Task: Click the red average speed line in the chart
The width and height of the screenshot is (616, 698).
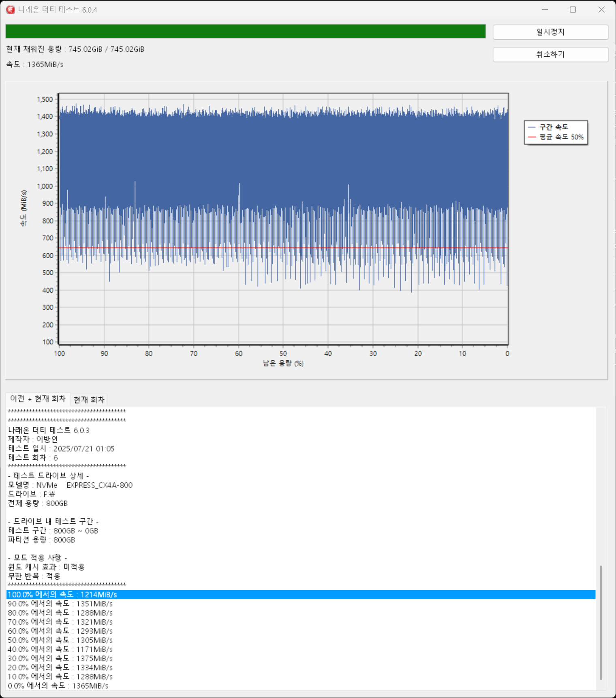Action: 283,248
